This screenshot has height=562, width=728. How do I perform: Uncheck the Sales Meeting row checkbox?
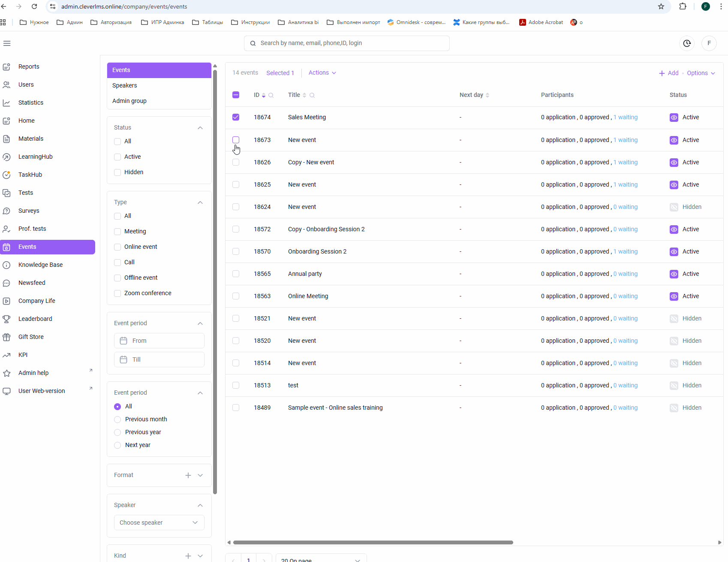tap(236, 117)
